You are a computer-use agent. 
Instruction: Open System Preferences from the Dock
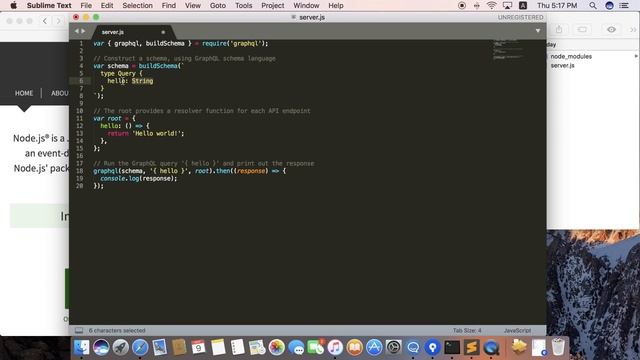tap(394, 347)
